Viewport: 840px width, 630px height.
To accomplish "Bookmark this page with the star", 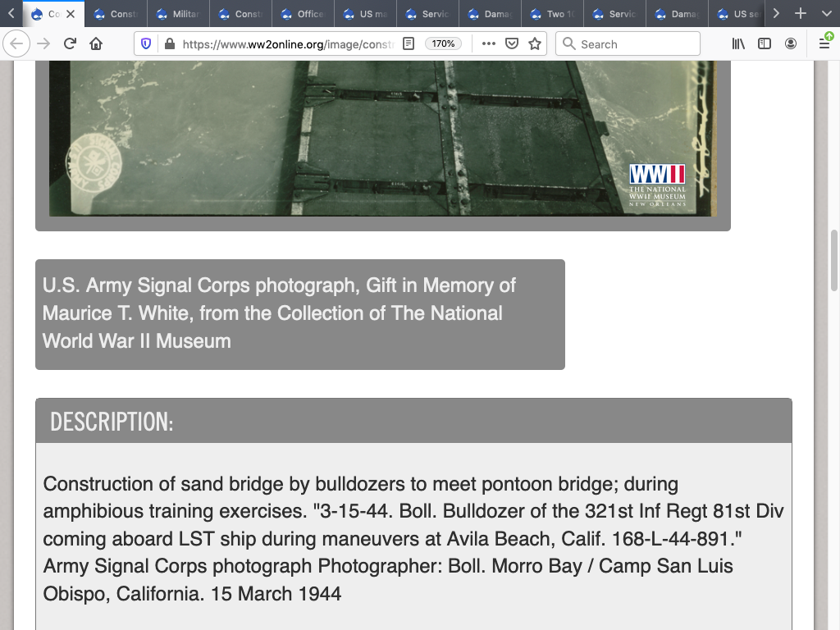I will [535, 44].
